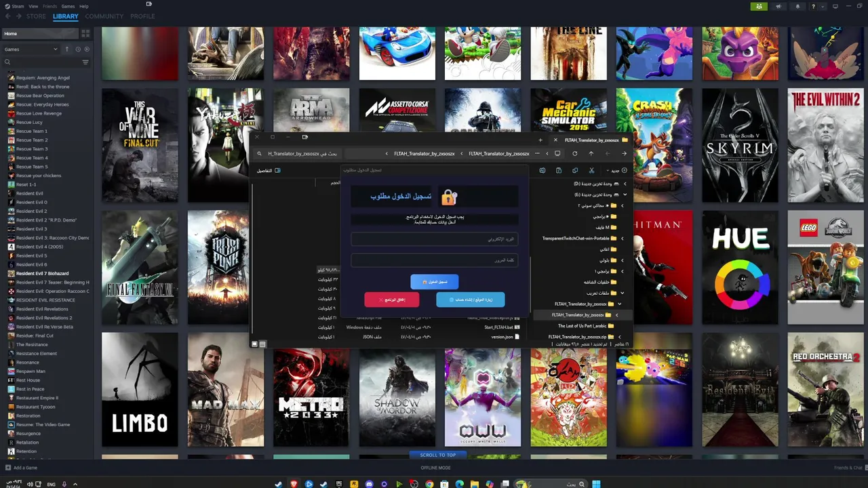Screen dimensions: 868x488
Task: Click the Up arrow in File Explorer navigation
Action: 591,153
